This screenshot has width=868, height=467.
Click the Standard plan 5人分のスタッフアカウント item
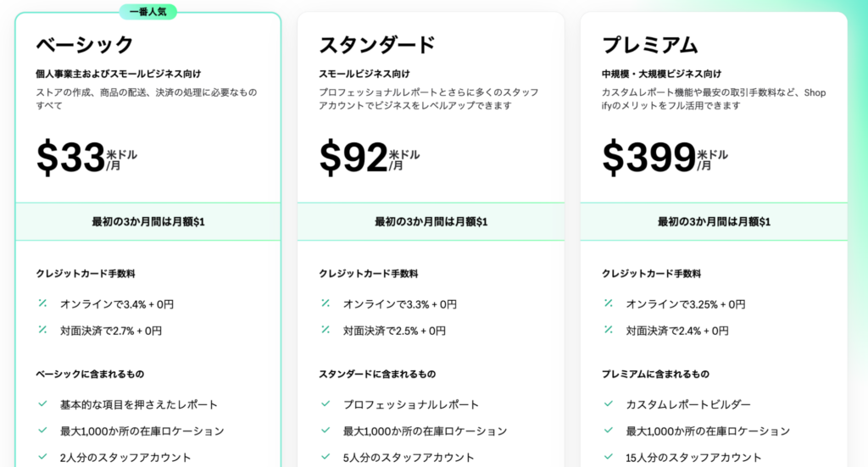(409, 458)
